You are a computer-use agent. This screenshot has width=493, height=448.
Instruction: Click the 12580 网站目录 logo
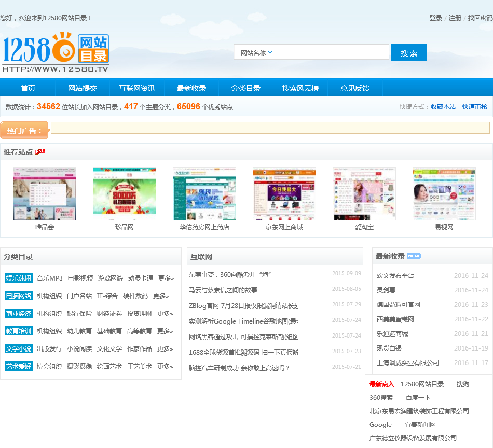click(x=56, y=52)
